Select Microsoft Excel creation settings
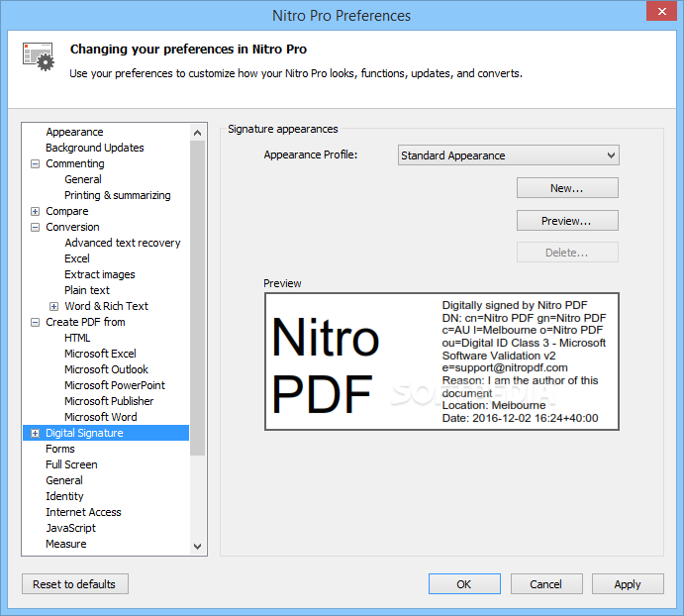This screenshot has height=616, width=684. (100, 354)
